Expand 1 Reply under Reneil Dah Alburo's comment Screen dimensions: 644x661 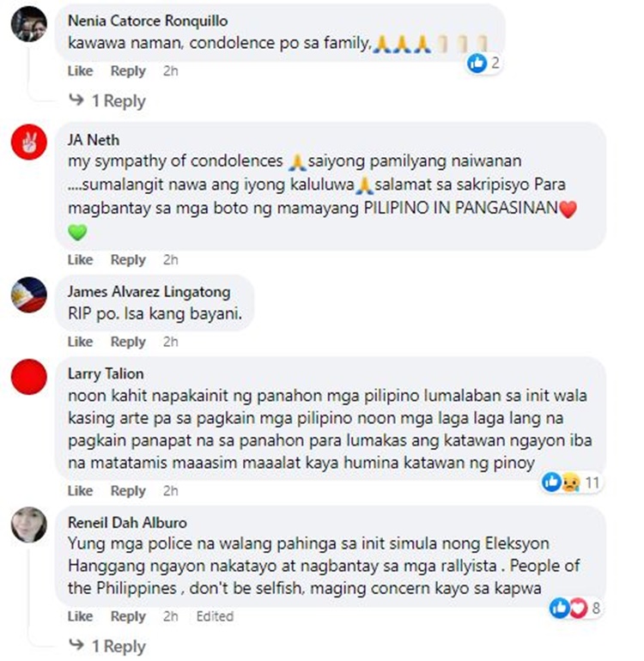point(107,646)
